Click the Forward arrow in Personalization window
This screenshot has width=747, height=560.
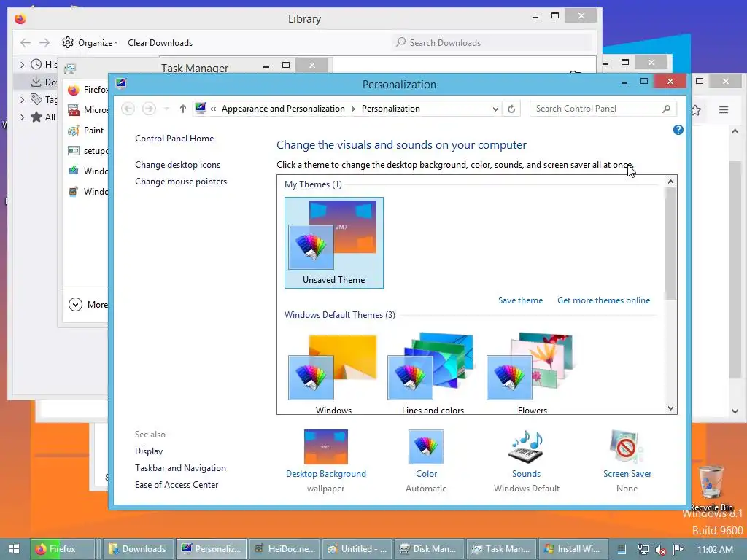(149, 109)
